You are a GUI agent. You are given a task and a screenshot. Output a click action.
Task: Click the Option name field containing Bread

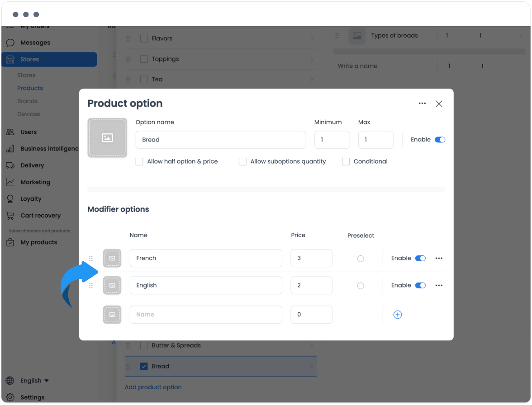[221, 140]
